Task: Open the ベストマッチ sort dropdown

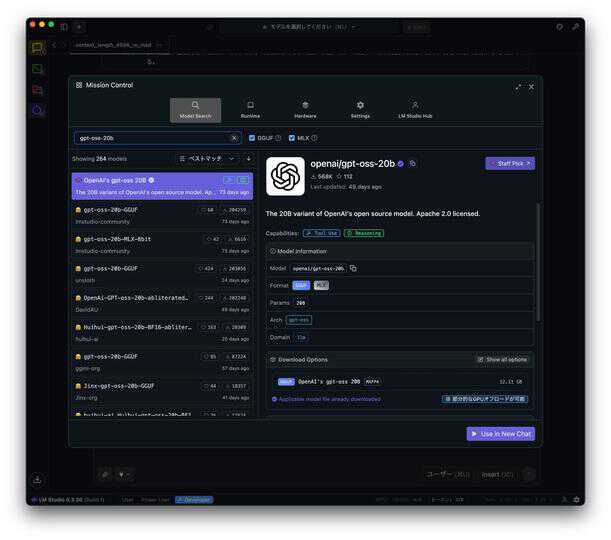Action: pos(206,158)
